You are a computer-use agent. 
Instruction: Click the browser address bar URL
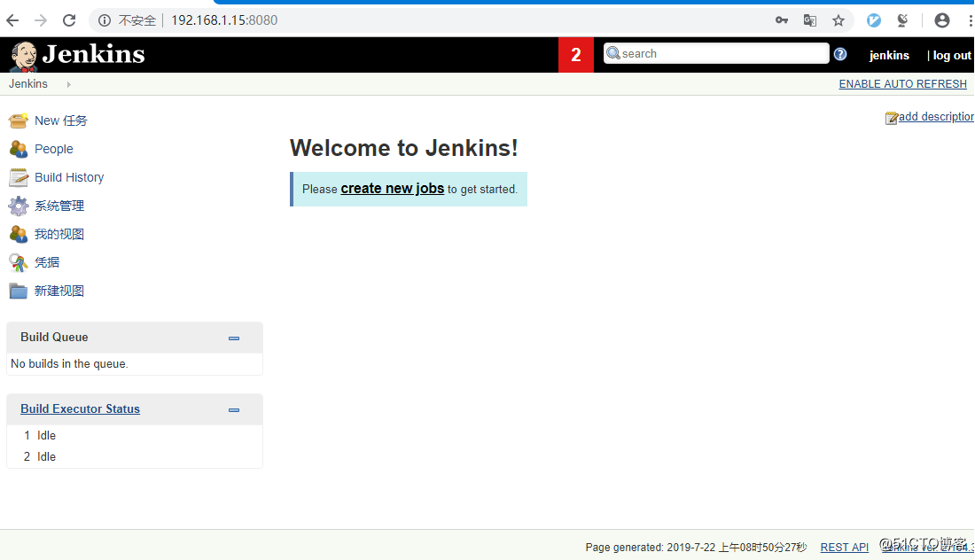pyautogui.click(x=224, y=20)
